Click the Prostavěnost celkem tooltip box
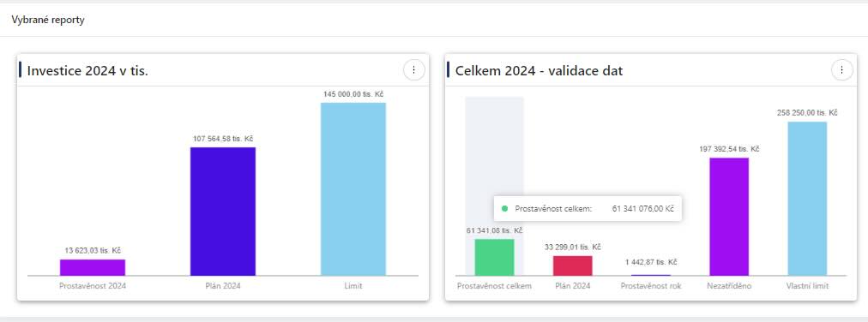The image size is (868, 322). tap(588, 209)
